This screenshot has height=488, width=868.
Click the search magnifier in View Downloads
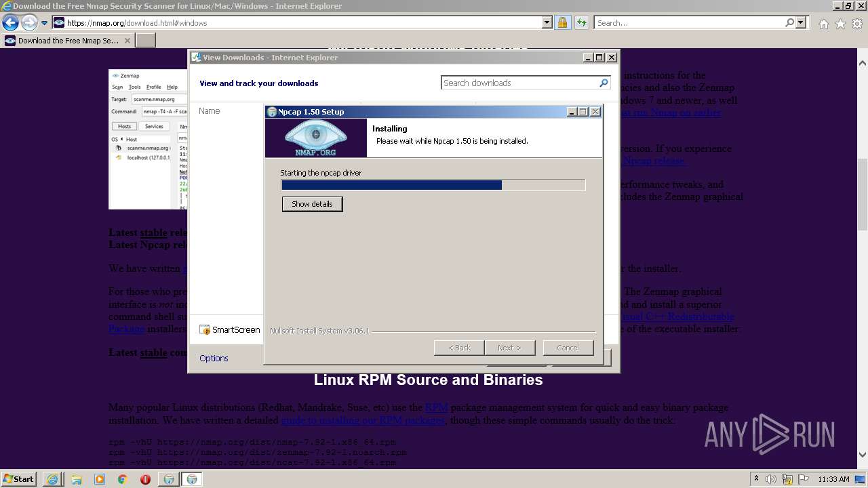(x=604, y=83)
